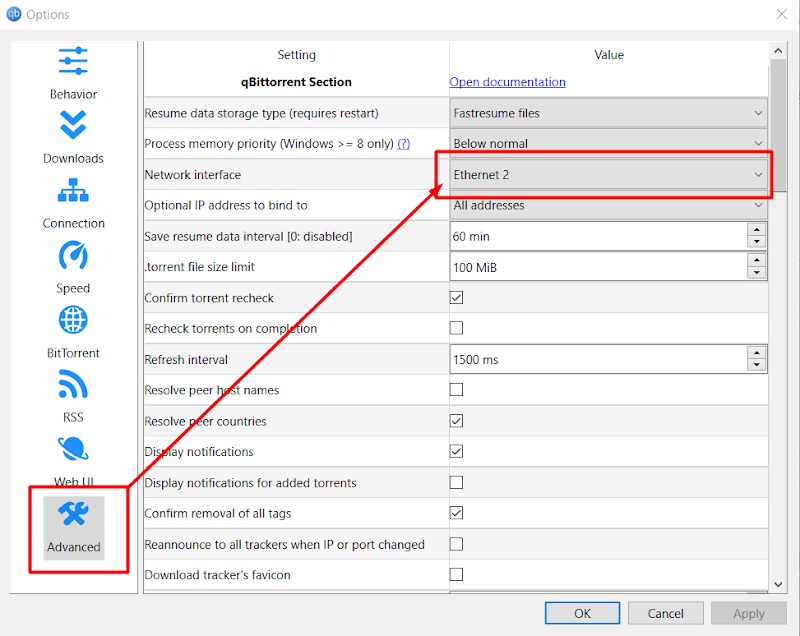
Task: Open the Network interface dropdown
Action: (608, 174)
